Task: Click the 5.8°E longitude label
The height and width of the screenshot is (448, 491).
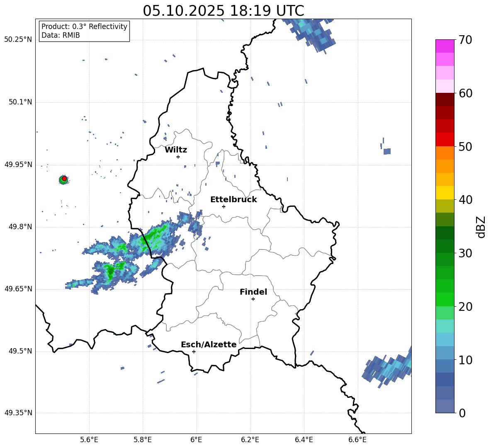Action: pyautogui.click(x=143, y=440)
